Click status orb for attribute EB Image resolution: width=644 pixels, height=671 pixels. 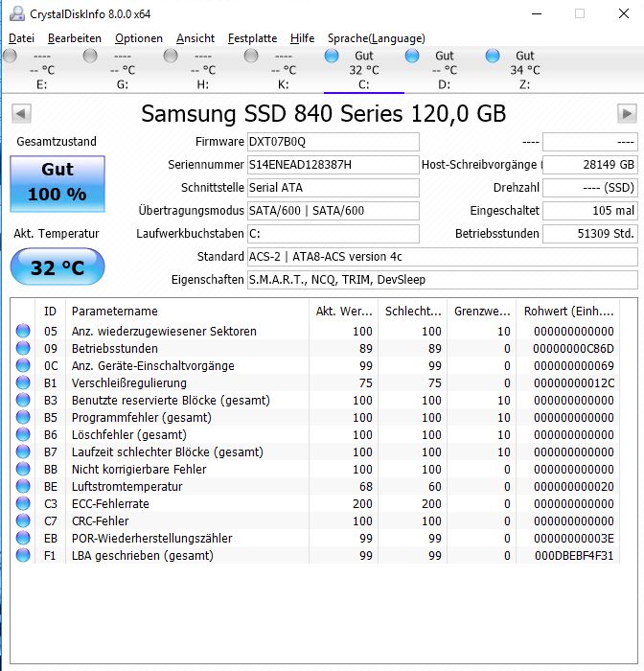[x=23, y=538]
